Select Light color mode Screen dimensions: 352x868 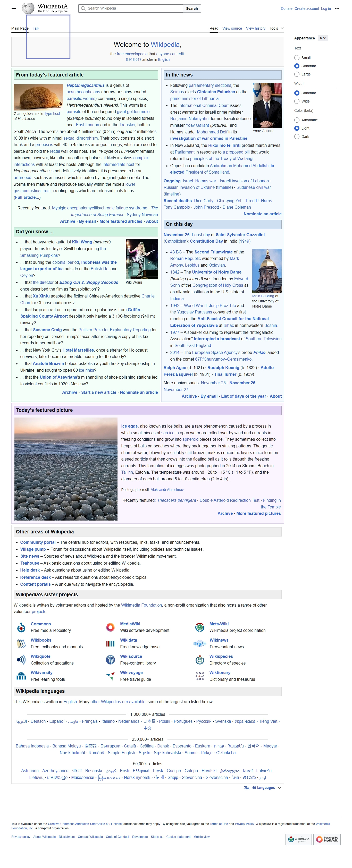click(x=297, y=128)
